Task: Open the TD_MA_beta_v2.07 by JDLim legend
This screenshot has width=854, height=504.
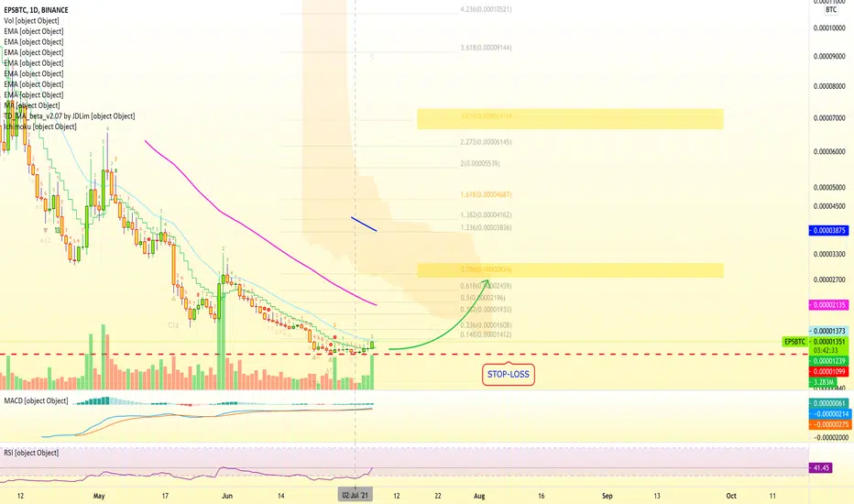Action: (69, 116)
